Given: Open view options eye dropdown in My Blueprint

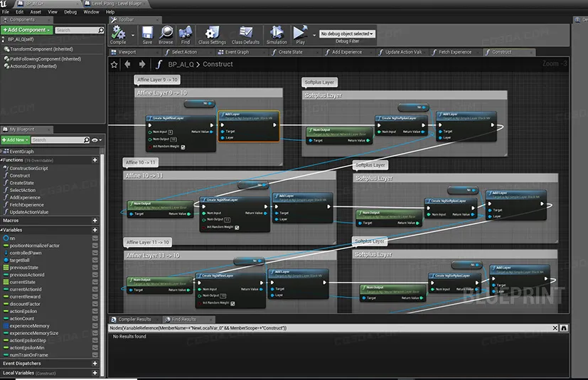Looking at the screenshot, I should pyautogui.click(x=97, y=139).
